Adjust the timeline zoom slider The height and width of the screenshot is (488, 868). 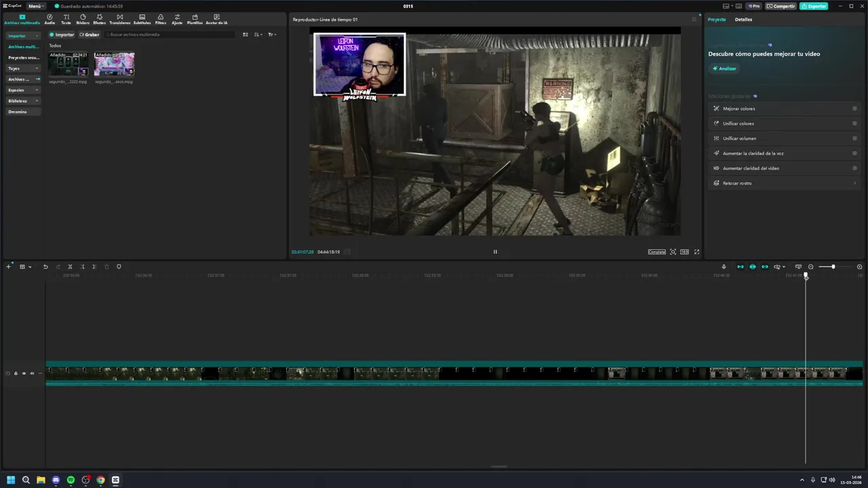833,267
